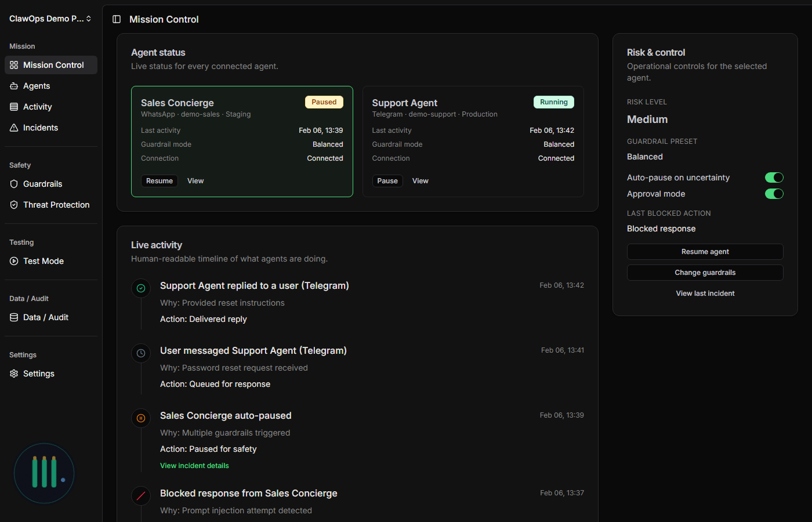Toggle the sidebar panel icon
Image resolution: width=812 pixels, height=522 pixels.
tap(117, 20)
